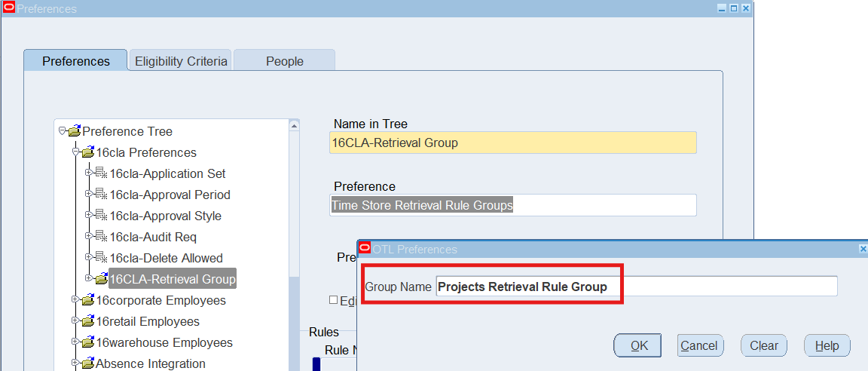Click the 16cla-Approval Period node icon
This screenshot has height=371, width=868.
(x=101, y=195)
